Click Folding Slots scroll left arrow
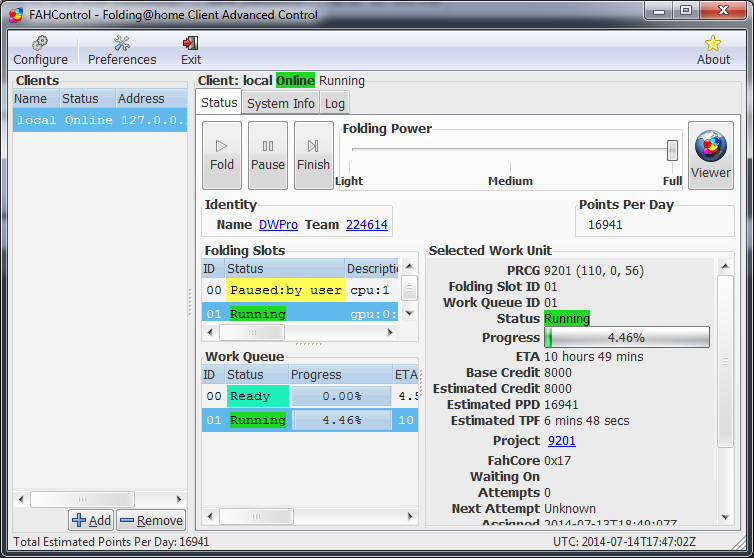Viewport: 754px width, 558px height. pyautogui.click(x=210, y=332)
